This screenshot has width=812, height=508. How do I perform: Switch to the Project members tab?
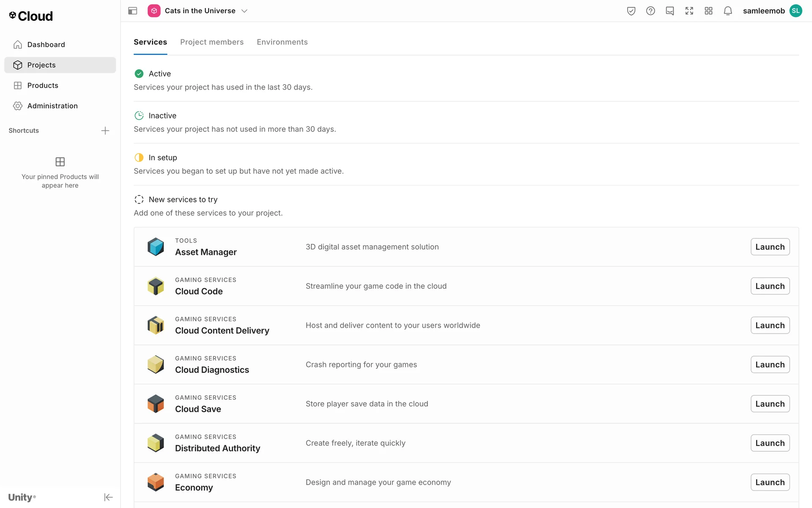[x=212, y=42]
